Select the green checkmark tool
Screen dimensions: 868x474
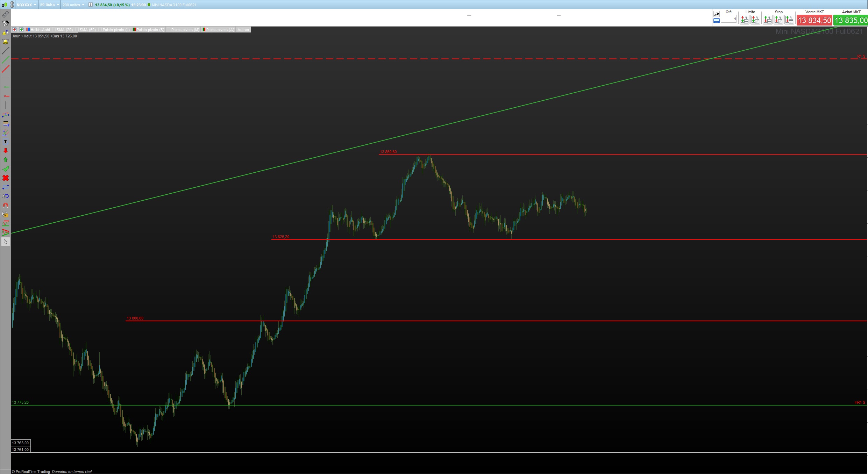pyautogui.click(x=6, y=169)
